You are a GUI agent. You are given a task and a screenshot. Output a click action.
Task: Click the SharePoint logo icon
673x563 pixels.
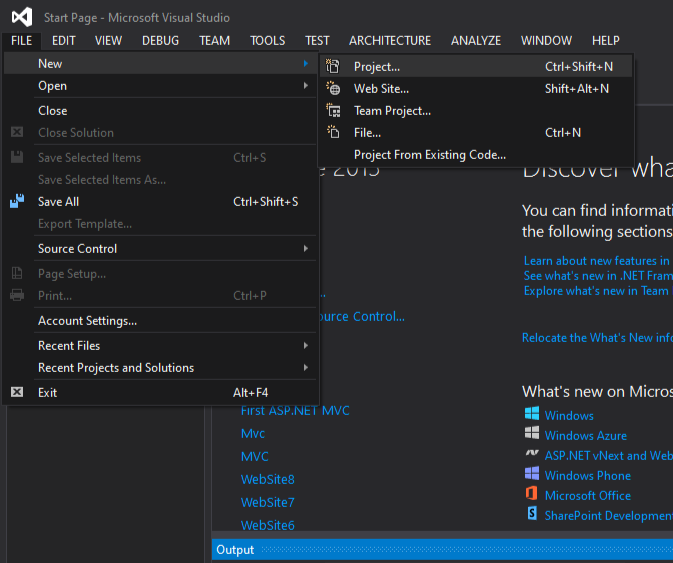(532, 513)
